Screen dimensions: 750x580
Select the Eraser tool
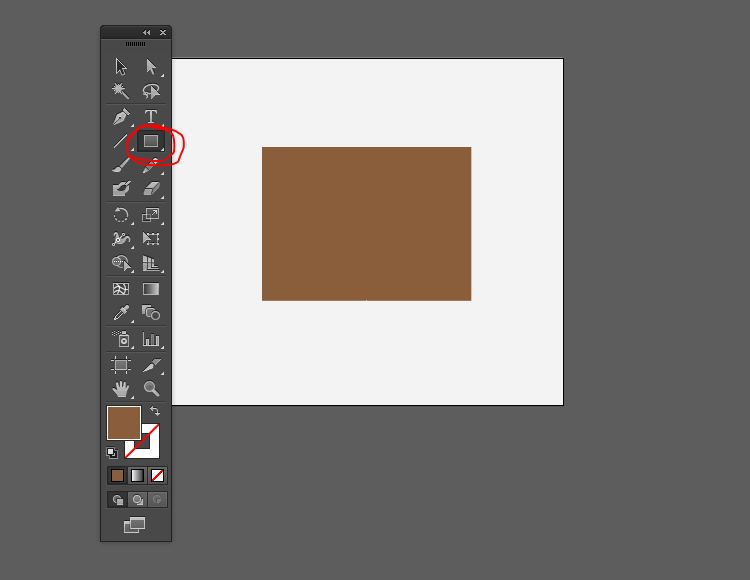click(151, 189)
